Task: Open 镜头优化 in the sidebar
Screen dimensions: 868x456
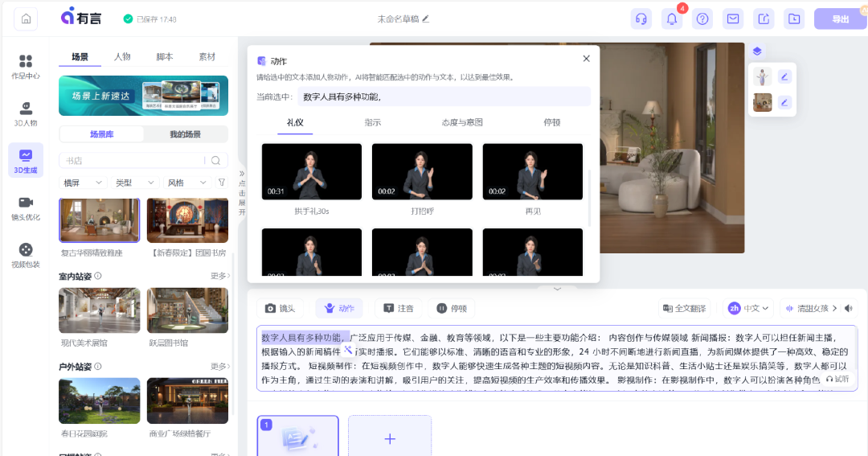Action: (26, 207)
